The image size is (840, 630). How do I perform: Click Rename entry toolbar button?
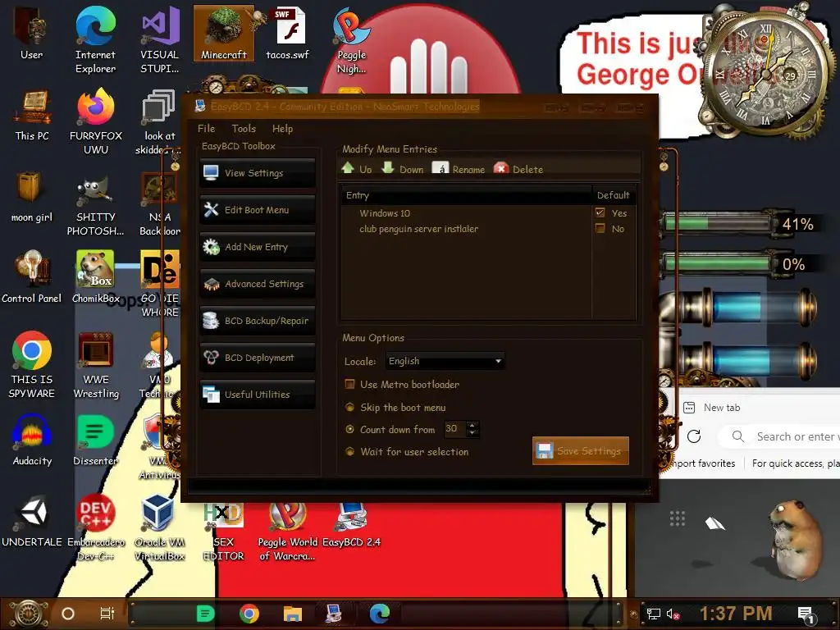(x=459, y=169)
